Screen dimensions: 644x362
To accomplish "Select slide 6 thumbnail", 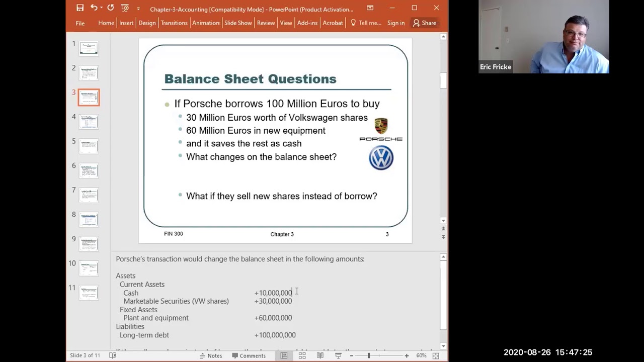I will [x=89, y=170].
